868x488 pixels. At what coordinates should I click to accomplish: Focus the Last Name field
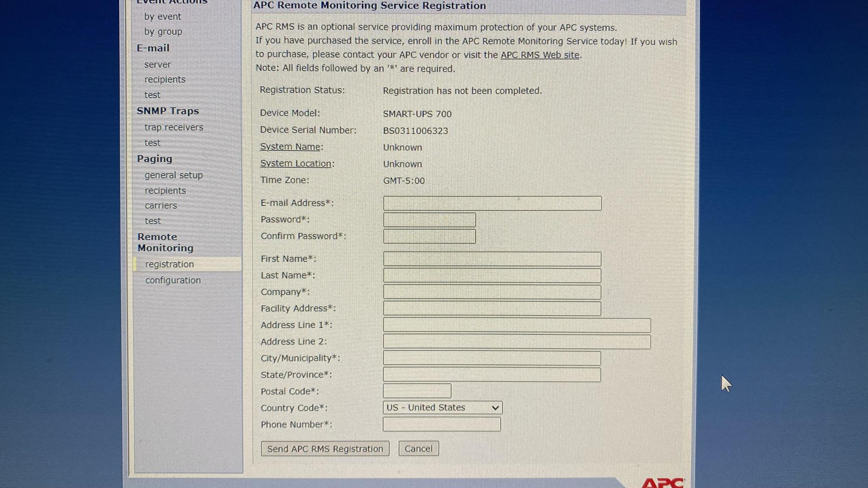492,275
